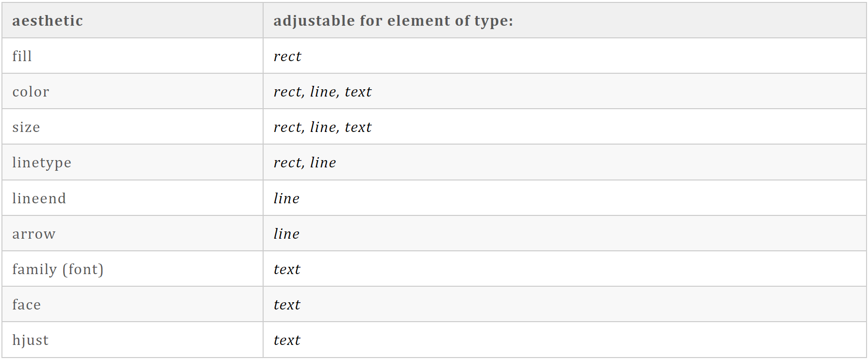This screenshot has height=359, width=868.
Task: Click 'text' in the hjust row
Action: click(x=287, y=340)
